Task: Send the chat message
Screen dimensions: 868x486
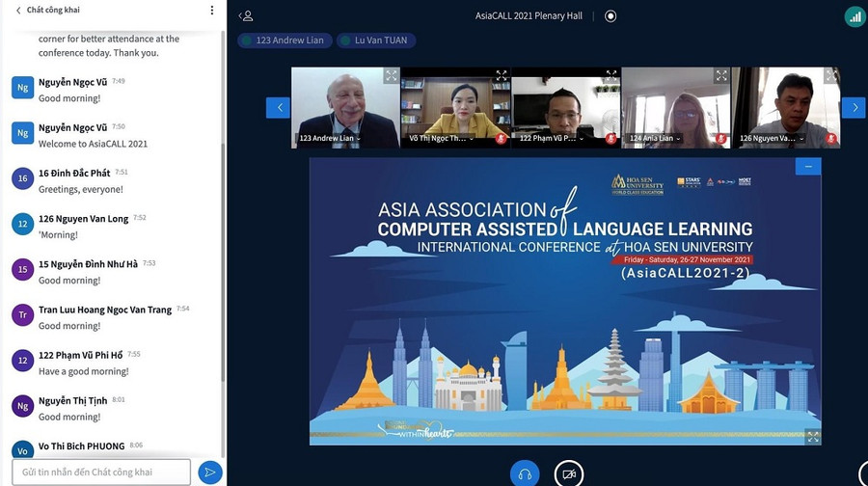Action: coord(210,472)
